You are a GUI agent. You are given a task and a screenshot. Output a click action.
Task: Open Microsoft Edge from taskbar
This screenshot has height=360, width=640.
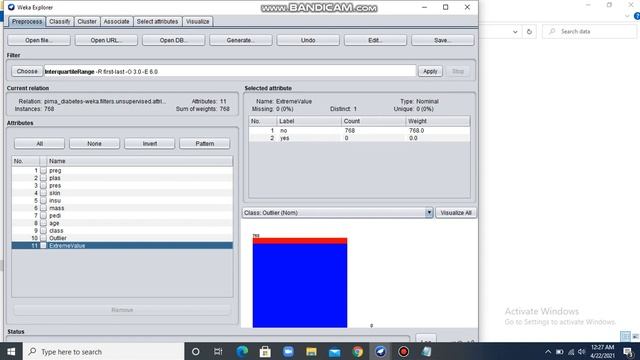pyautogui.click(x=242, y=351)
